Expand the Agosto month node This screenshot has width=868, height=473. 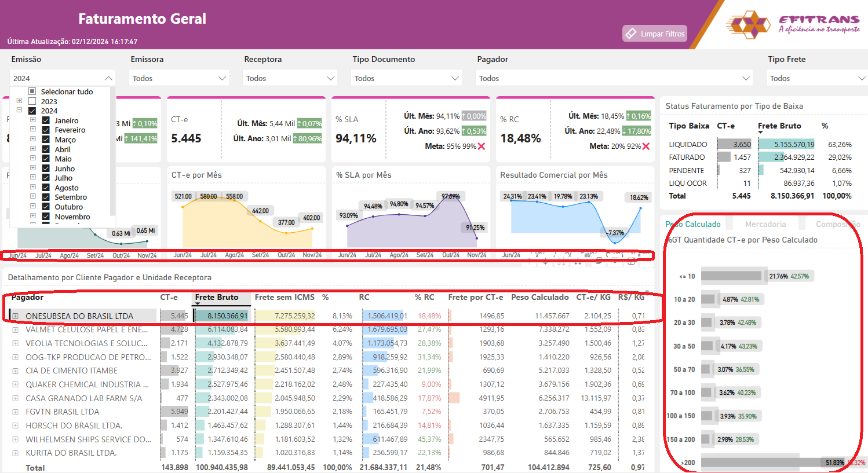(33, 188)
